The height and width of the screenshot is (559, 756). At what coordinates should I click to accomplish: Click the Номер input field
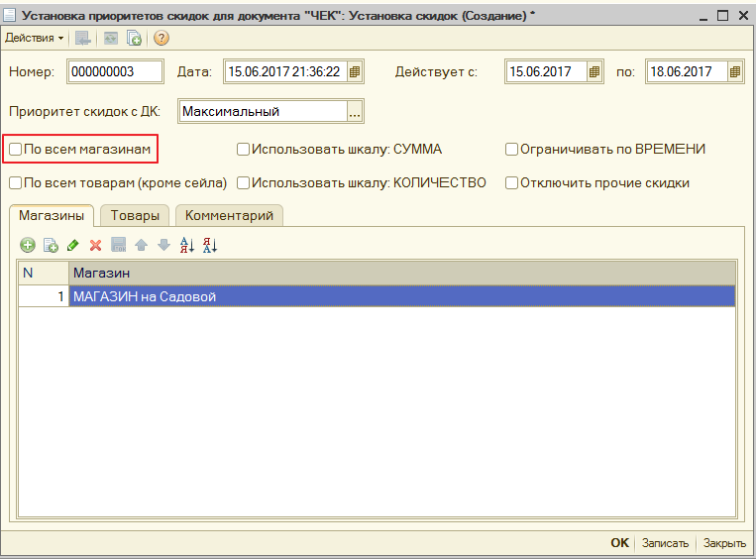pyautogui.click(x=115, y=72)
